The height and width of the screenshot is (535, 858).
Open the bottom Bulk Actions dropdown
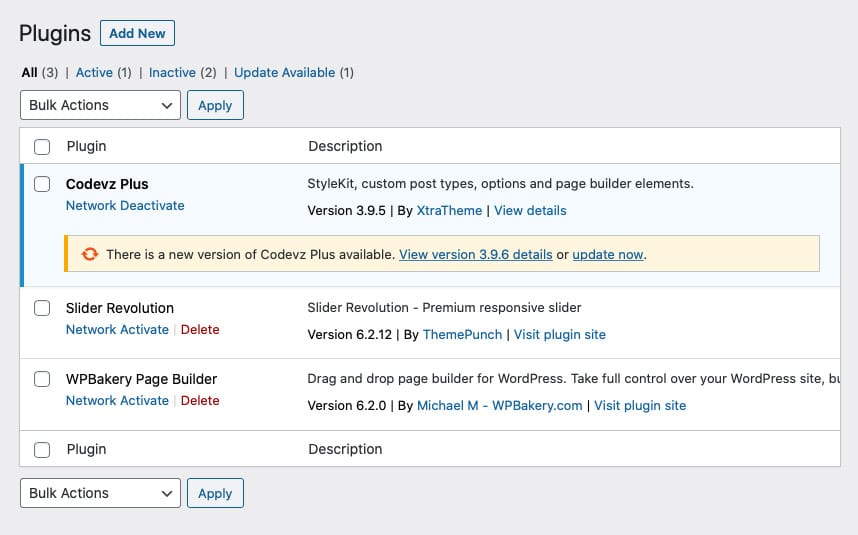pos(100,493)
